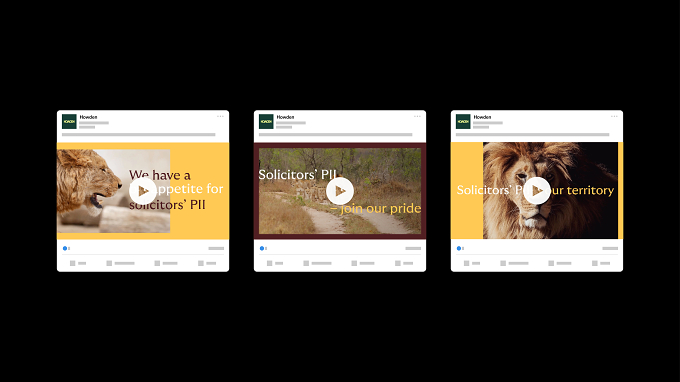Viewport: 680px width, 382px height.
Task: Click the second action button under the third post
Action: pos(514,263)
